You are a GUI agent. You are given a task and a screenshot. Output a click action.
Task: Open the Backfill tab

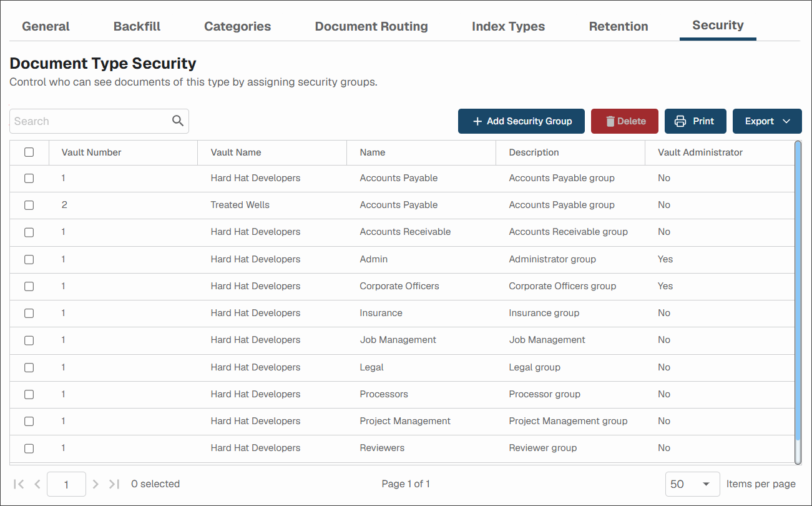point(137,26)
